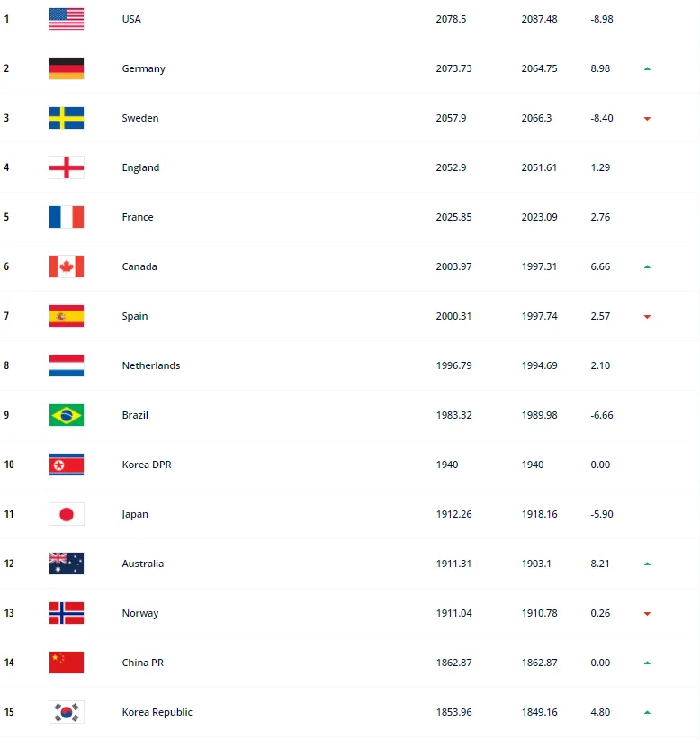
Task: Click the Canada flag icon
Action: (x=66, y=266)
